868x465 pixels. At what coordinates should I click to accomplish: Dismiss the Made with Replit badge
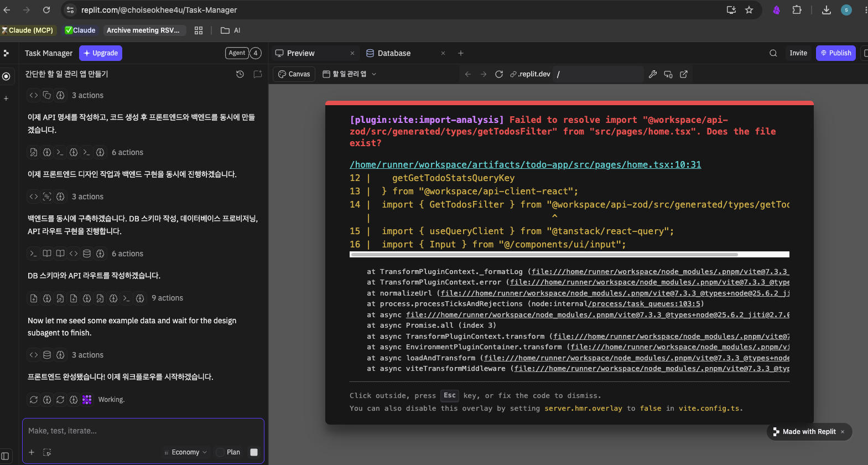point(843,432)
